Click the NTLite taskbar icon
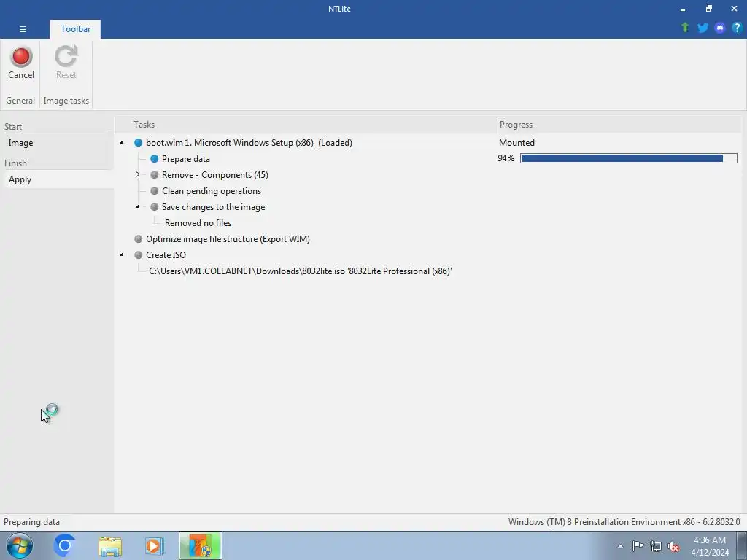747x560 pixels. (201, 545)
